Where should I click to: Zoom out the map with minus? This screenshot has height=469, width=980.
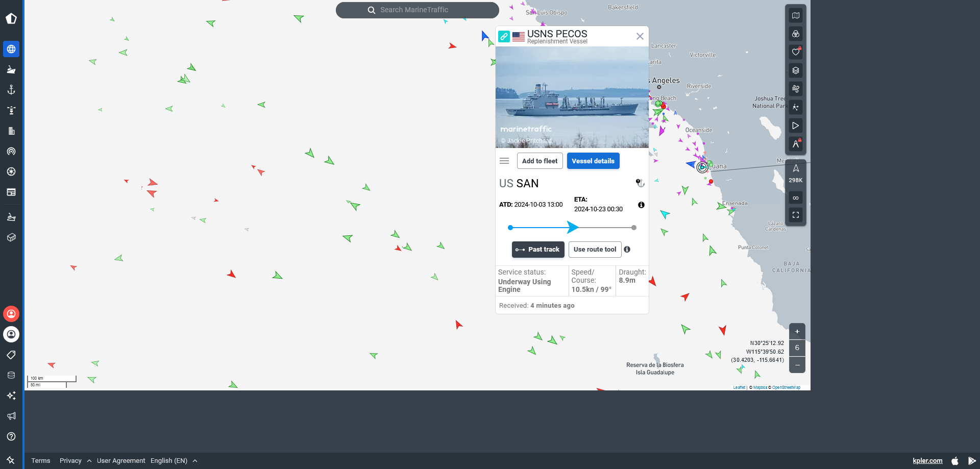797,365
